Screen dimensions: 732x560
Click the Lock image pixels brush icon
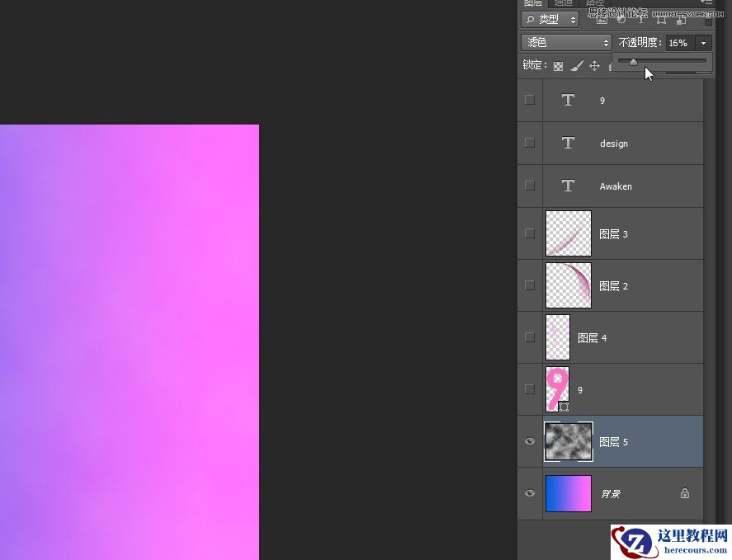(x=576, y=65)
